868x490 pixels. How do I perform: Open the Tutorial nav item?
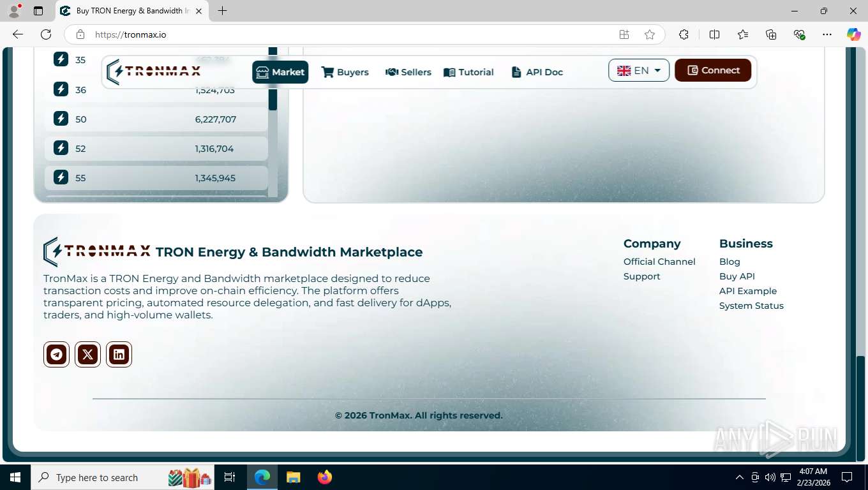point(468,72)
